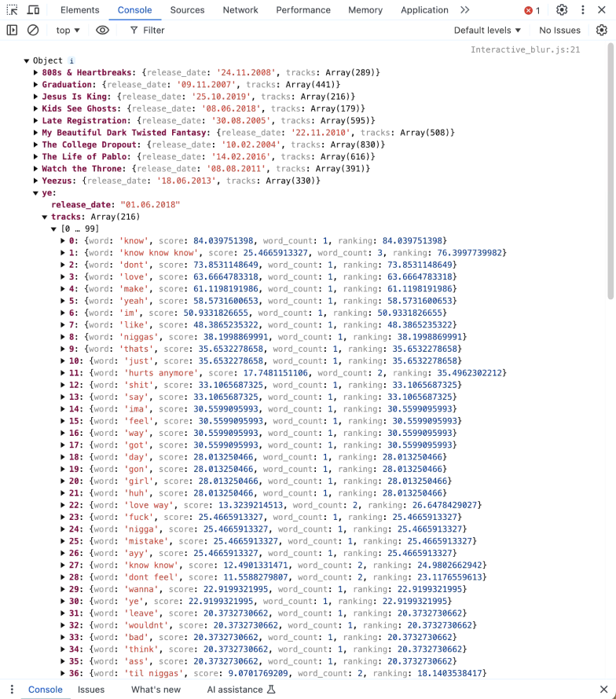
Task: Activate the inspect element picker icon
Action: pyautogui.click(x=12, y=9)
